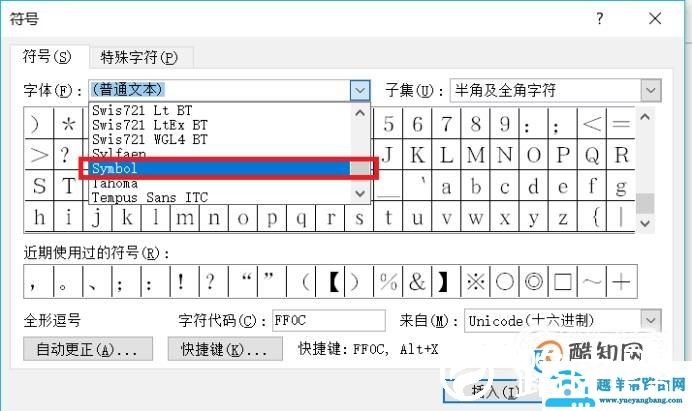The image size is (692, 411).
Task: Select lowercase m symbol cell
Action: pyautogui.click(x=185, y=217)
